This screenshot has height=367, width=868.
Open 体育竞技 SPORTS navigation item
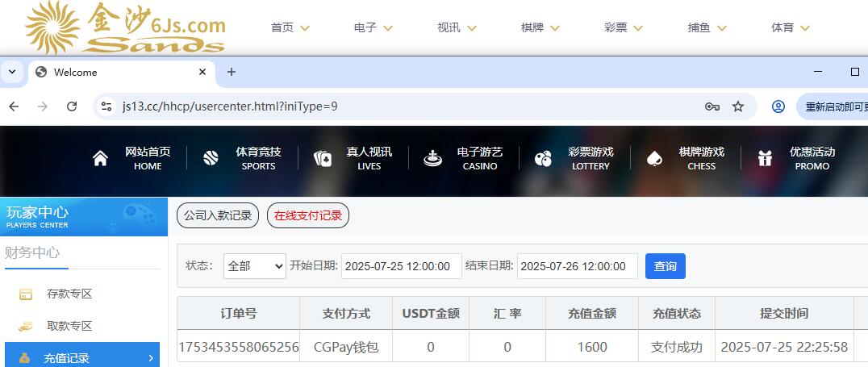point(243,158)
